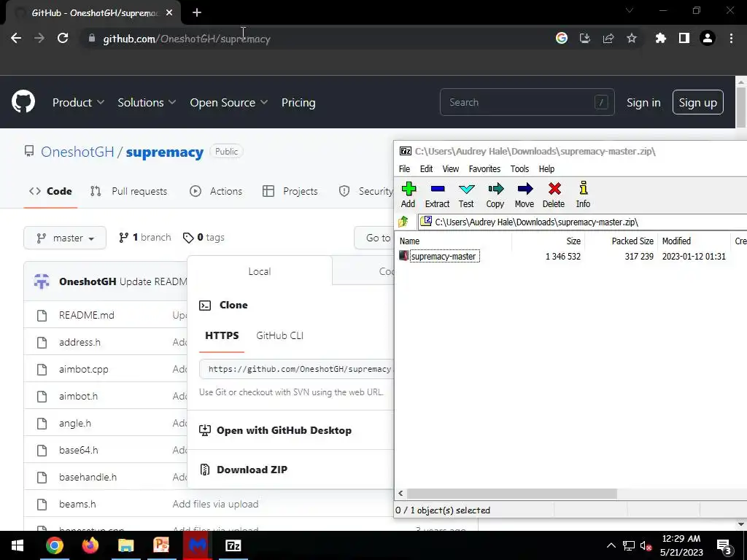747x560 pixels.
Task: Open Malwarebytes from the taskbar
Action: coord(197,545)
